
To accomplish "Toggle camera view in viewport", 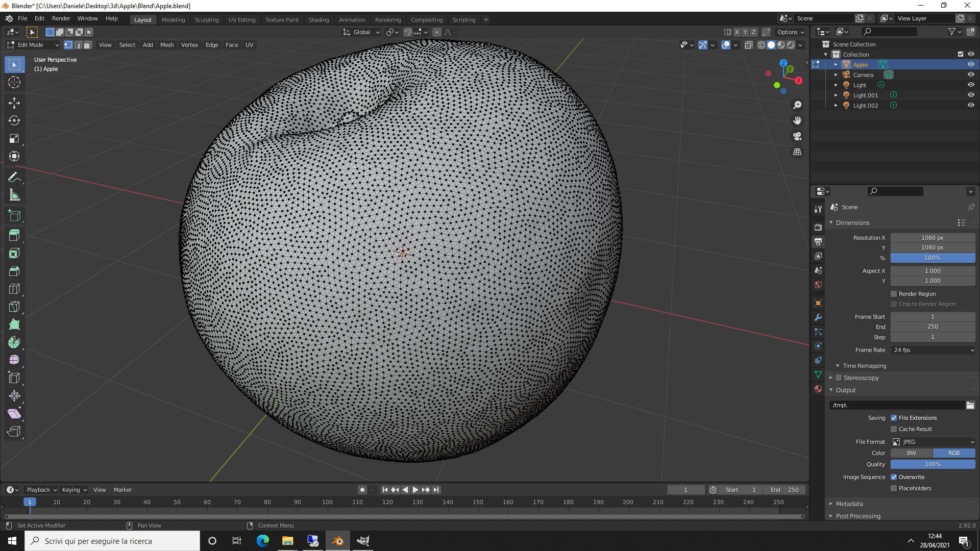I will pyautogui.click(x=797, y=136).
